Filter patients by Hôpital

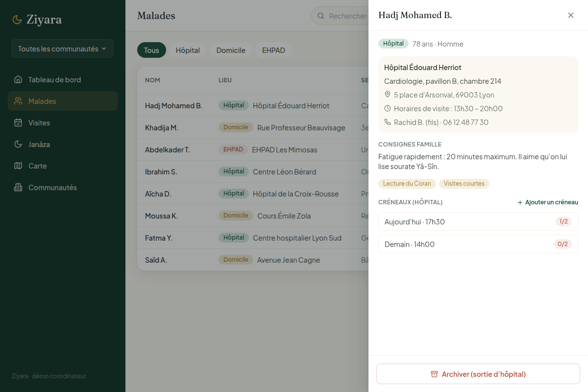tap(188, 50)
